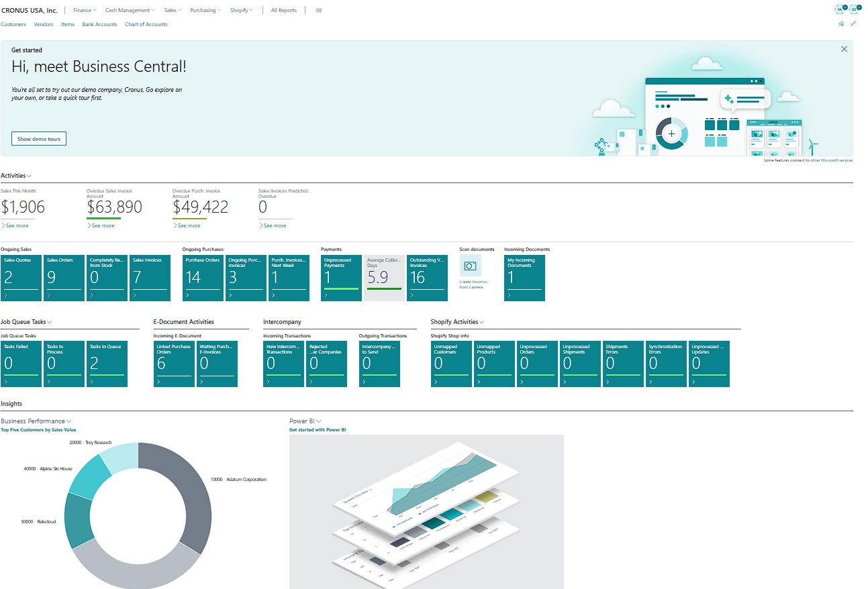Expand the Cash Management dropdown
The width and height of the screenshot is (868, 589).
click(130, 11)
